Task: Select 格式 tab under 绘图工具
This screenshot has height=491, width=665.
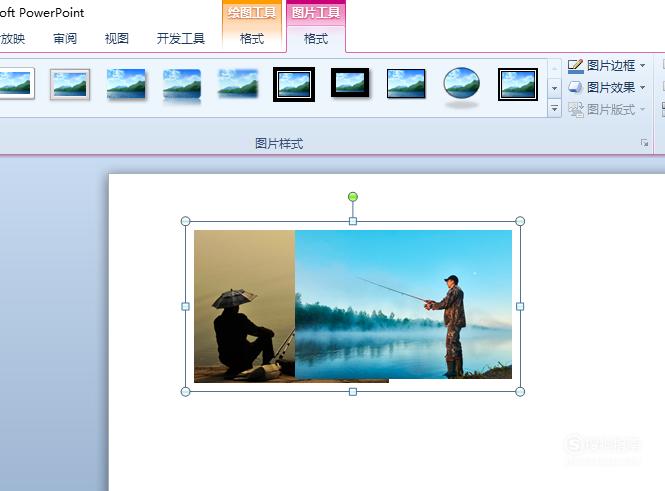Action: 252,39
